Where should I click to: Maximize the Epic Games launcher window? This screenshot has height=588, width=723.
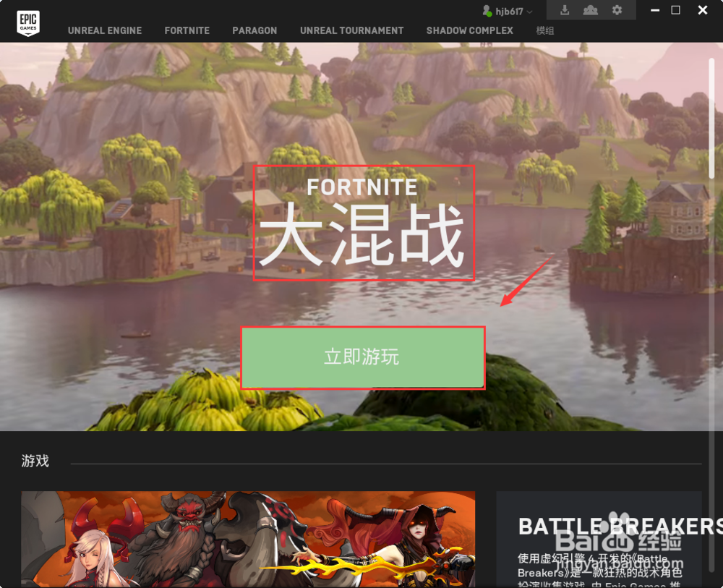coord(675,10)
